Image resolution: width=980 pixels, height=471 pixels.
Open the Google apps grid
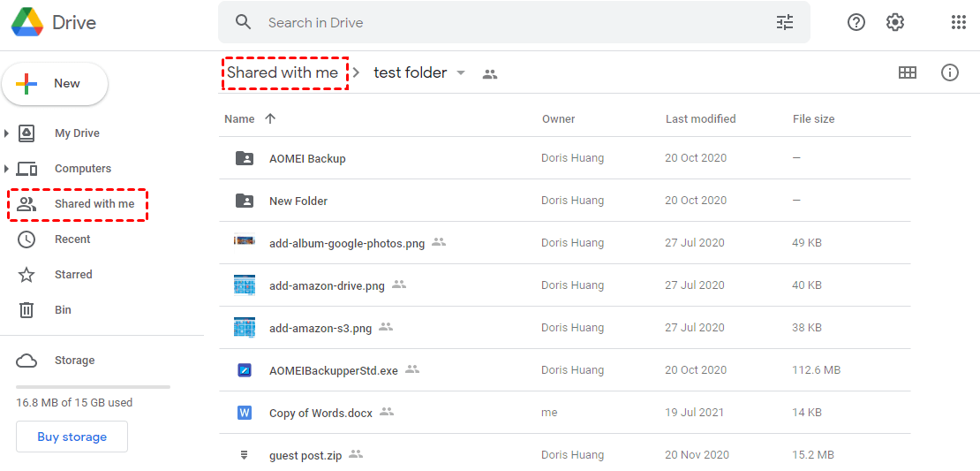(x=959, y=23)
